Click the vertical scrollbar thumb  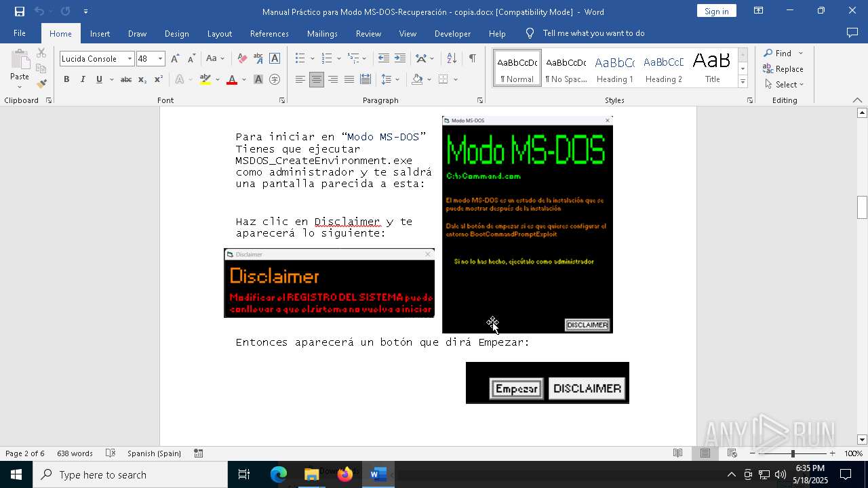(862, 207)
